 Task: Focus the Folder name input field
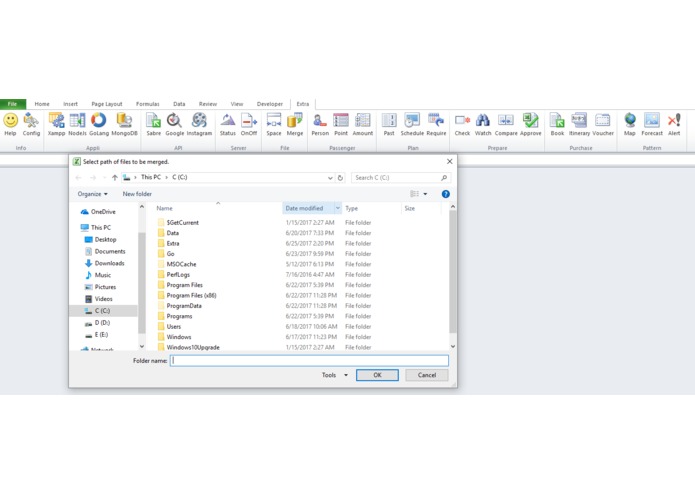309,361
